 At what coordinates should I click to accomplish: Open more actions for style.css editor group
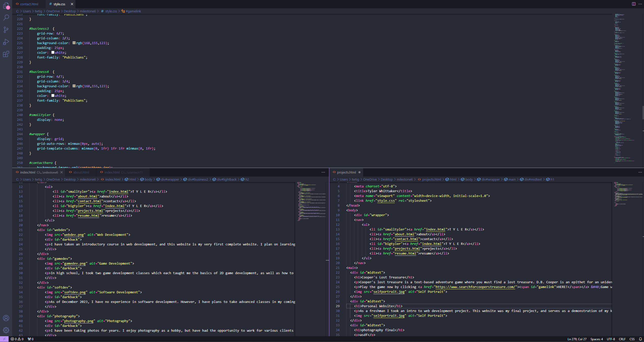640,4
